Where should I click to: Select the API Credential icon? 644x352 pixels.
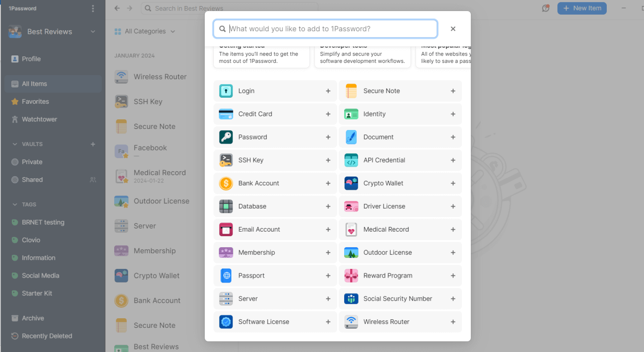[351, 160]
